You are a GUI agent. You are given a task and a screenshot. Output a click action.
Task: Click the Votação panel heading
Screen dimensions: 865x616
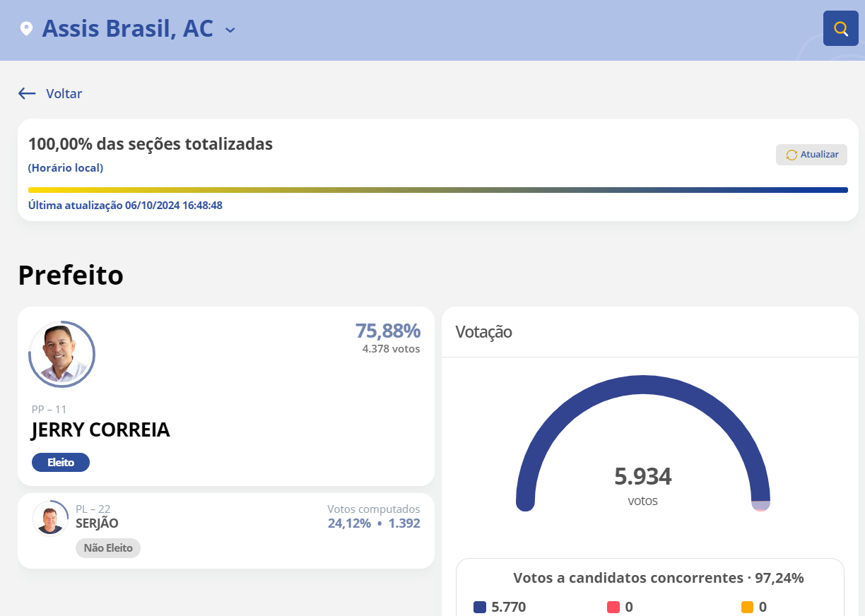pyautogui.click(x=483, y=332)
